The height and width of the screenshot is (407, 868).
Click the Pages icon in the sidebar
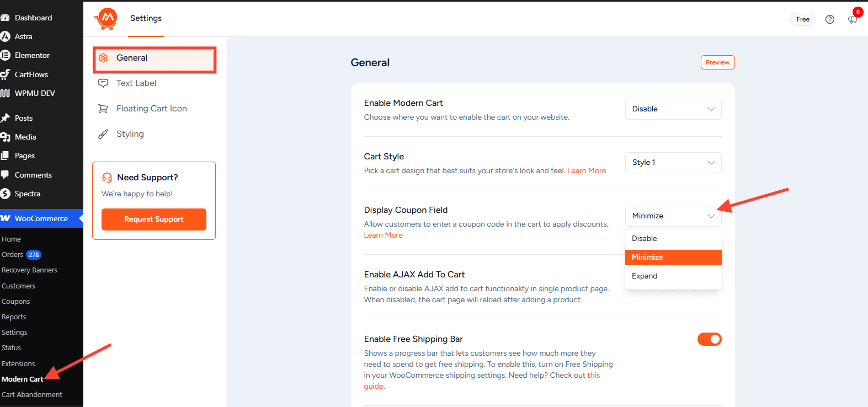tap(5, 156)
